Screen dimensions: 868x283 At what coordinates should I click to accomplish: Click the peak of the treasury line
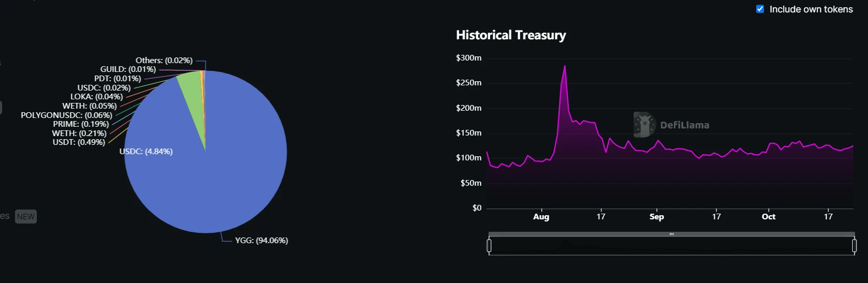(565, 66)
